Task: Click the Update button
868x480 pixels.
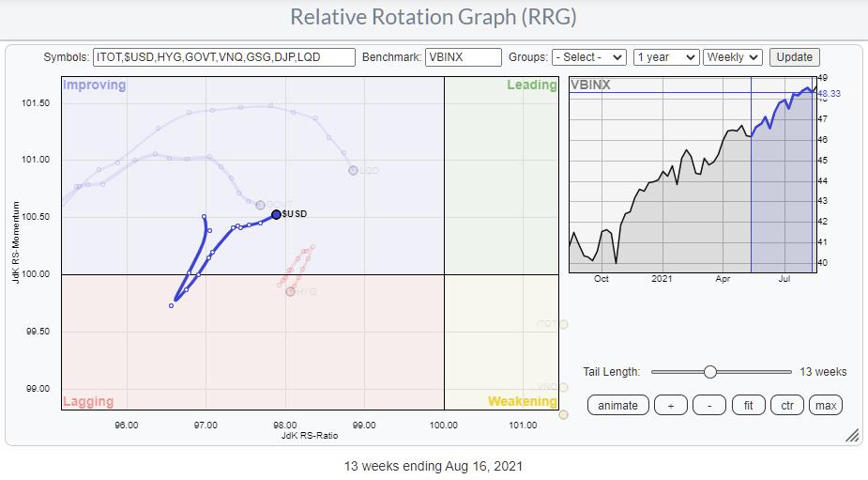Action: (x=794, y=57)
